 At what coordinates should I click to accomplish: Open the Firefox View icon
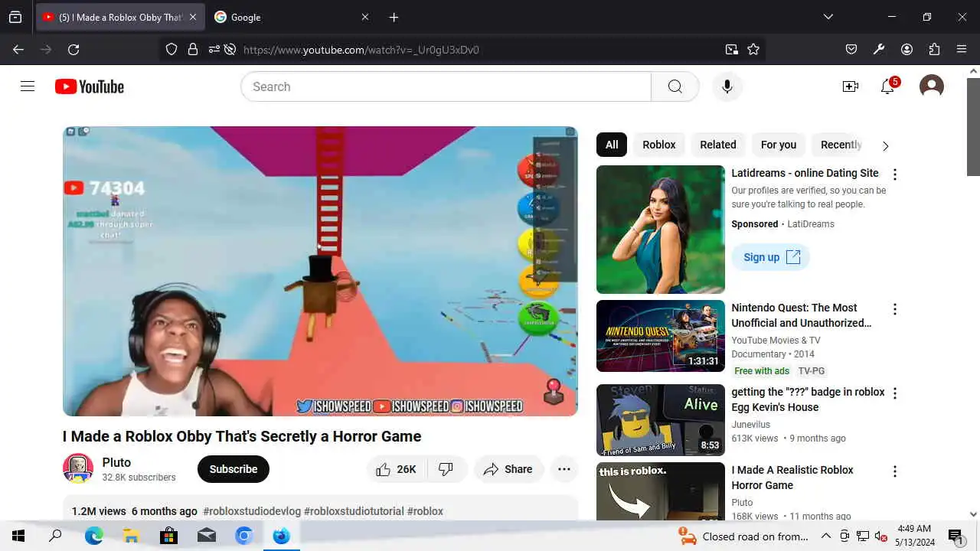coord(15,17)
